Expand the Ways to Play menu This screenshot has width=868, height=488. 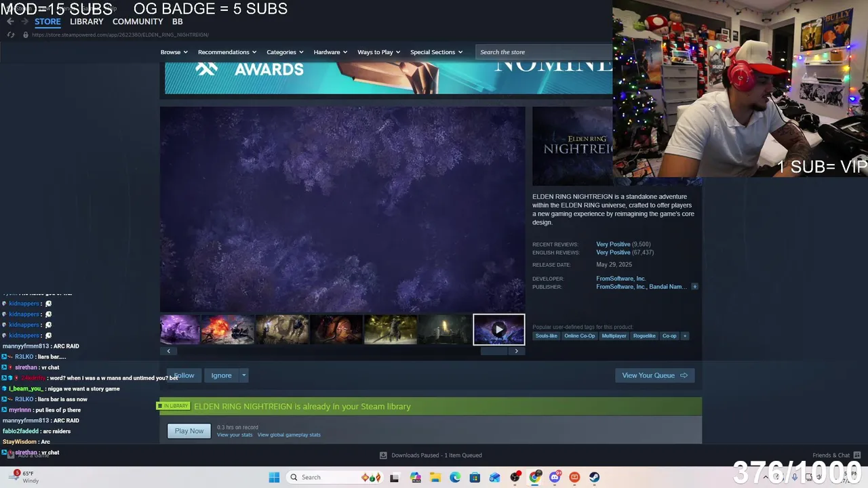[x=379, y=52]
